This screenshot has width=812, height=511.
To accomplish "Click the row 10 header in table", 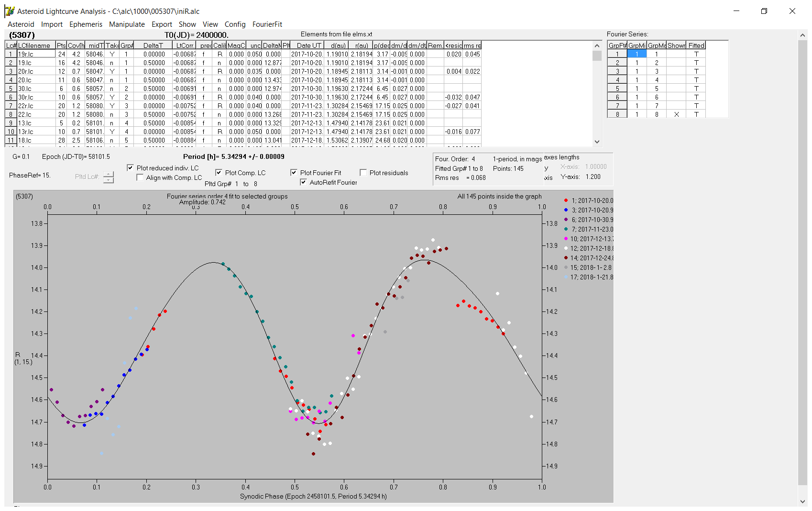I will click(x=11, y=132).
